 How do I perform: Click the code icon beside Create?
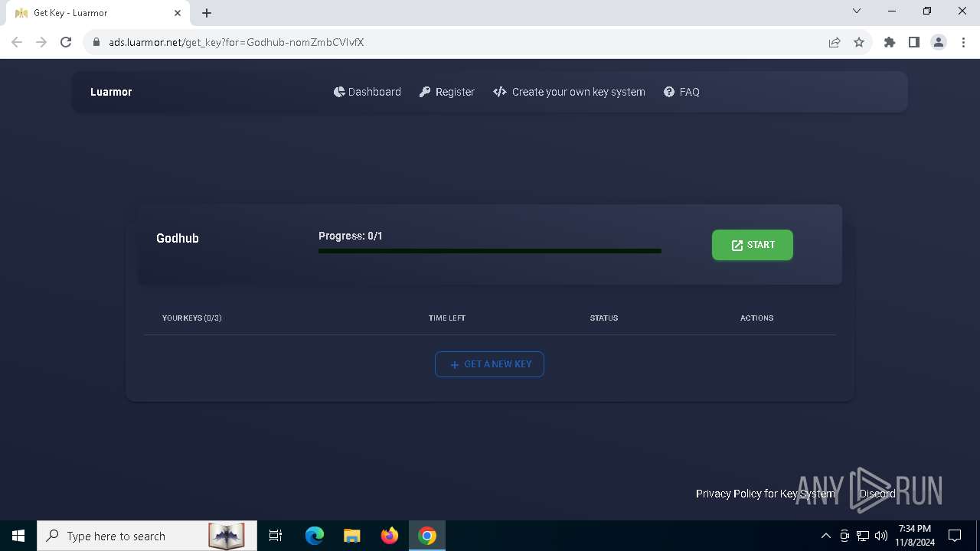click(500, 92)
